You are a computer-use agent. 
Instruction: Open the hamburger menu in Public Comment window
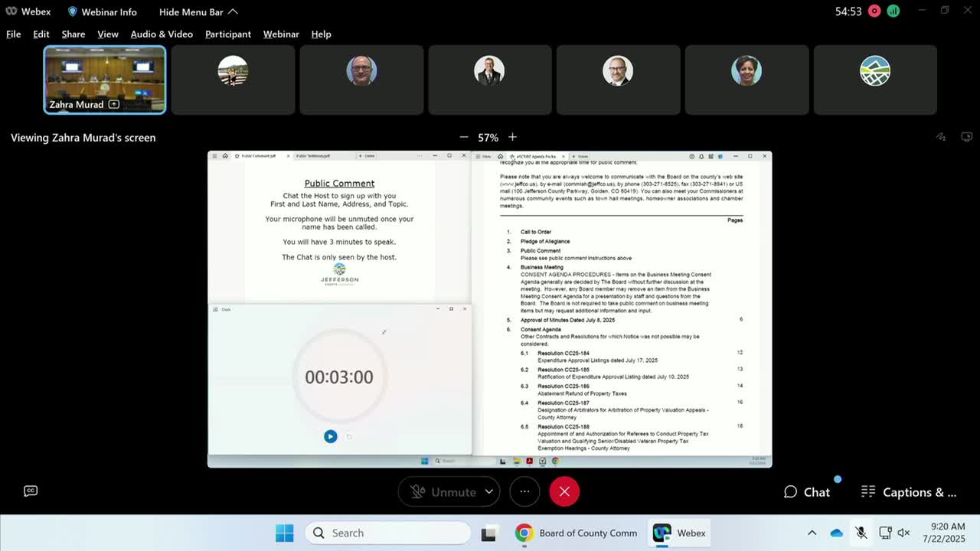click(214, 156)
